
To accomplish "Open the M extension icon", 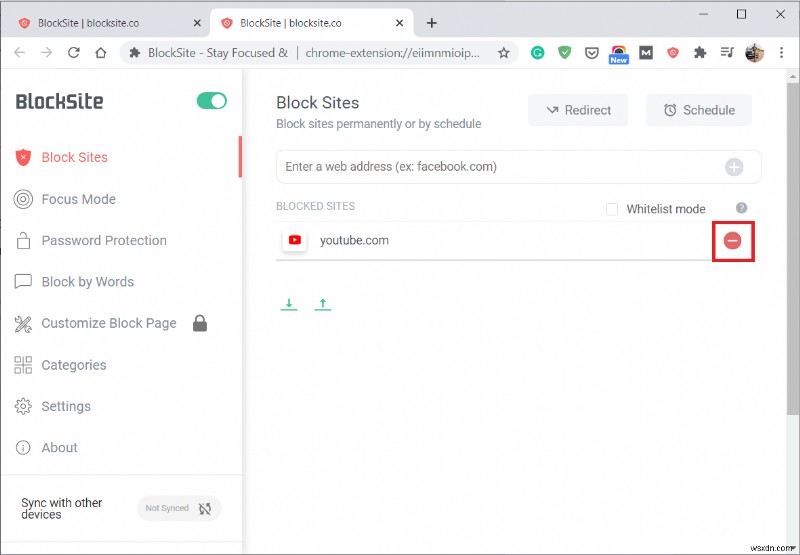I will click(x=646, y=53).
